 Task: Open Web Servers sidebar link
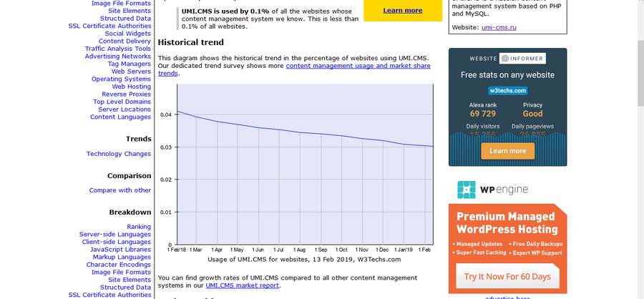(131, 72)
